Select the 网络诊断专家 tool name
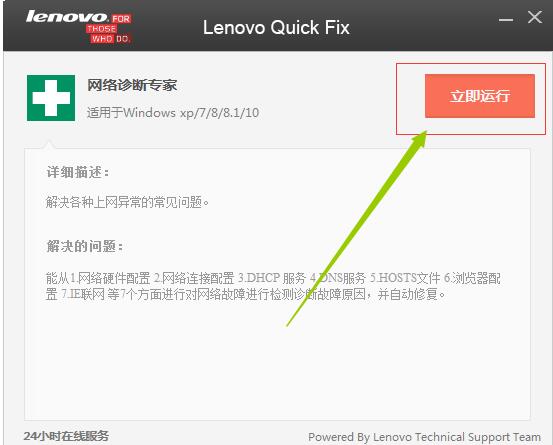Screen dimensions: 553x445 (x=132, y=85)
